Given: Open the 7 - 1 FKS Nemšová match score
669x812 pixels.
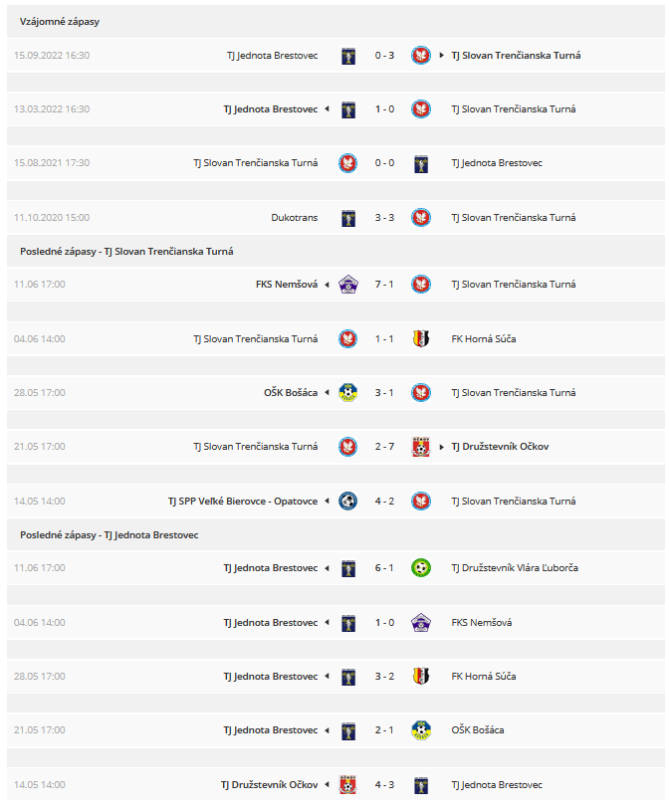Looking at the screenshot, I should (x=384, y=285).
